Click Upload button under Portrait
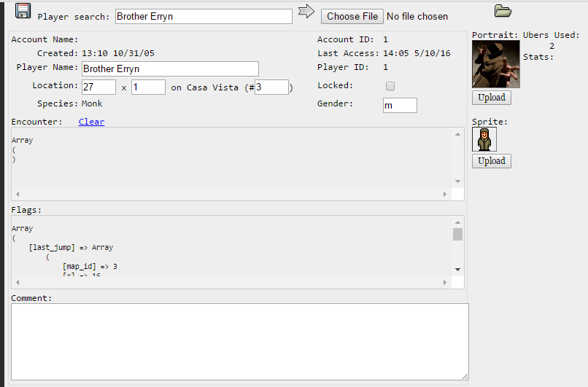The height and width of the screenshot is (387, 588). click(x=491, y=98)
